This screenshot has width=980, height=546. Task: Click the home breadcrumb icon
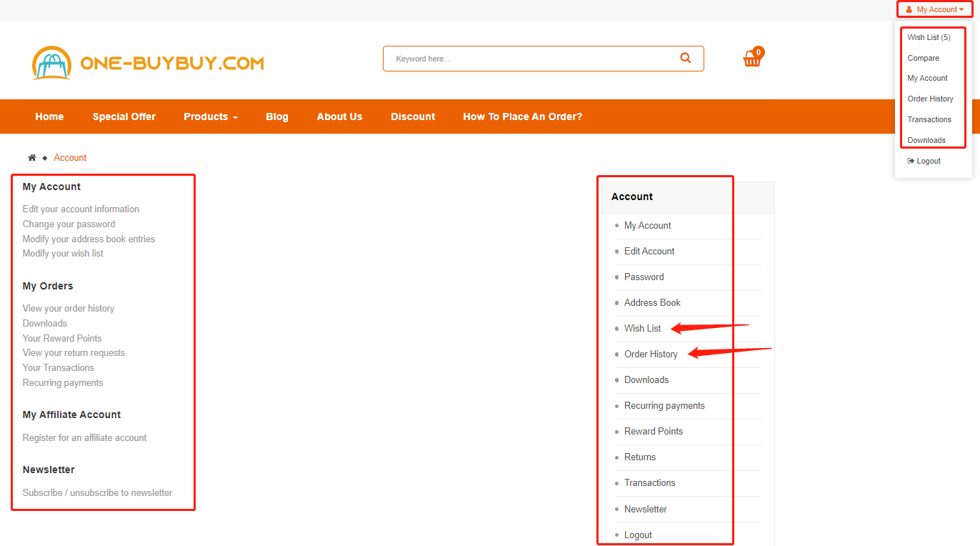coord(32,157)
